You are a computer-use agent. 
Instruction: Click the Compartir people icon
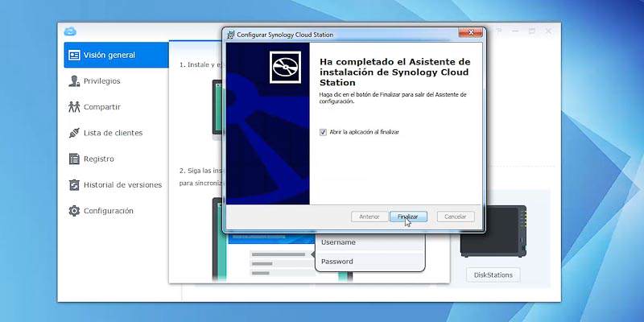pyautogui.click(x=74, y=107)
